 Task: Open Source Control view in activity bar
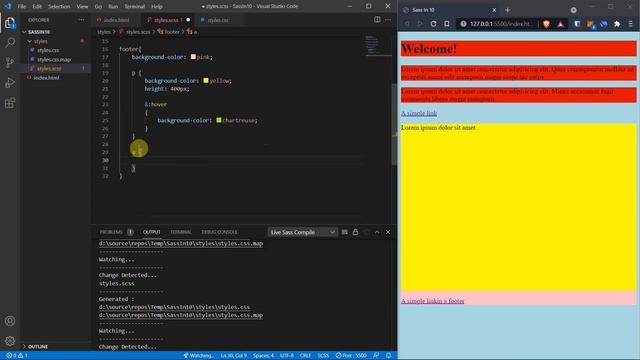coord(10,62)
